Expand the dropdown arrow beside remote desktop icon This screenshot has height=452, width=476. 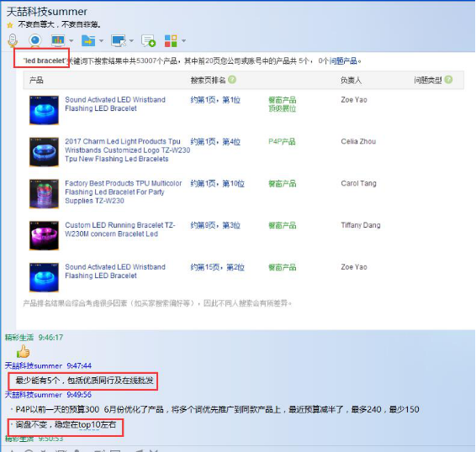pos(131,40)
